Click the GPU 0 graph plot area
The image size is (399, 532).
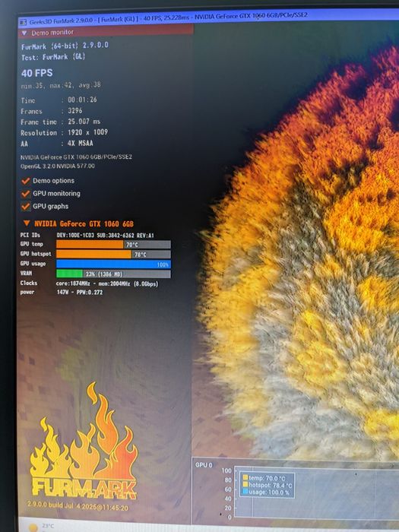[317, 494]
